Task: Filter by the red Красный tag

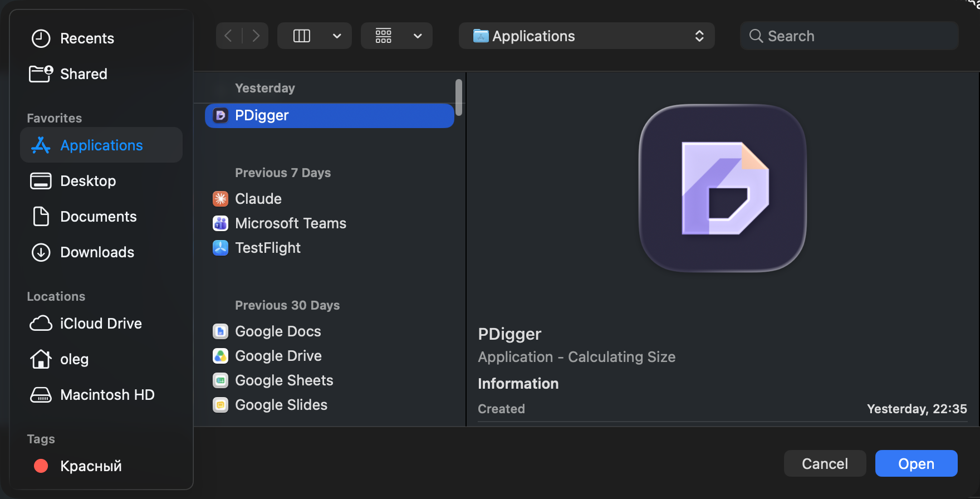Action: click(101, 466)
